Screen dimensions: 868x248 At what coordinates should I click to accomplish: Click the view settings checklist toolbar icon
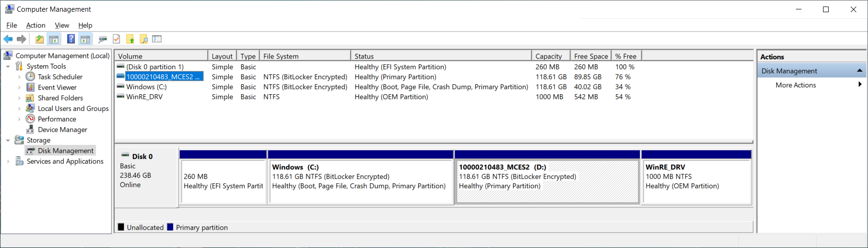157,39
